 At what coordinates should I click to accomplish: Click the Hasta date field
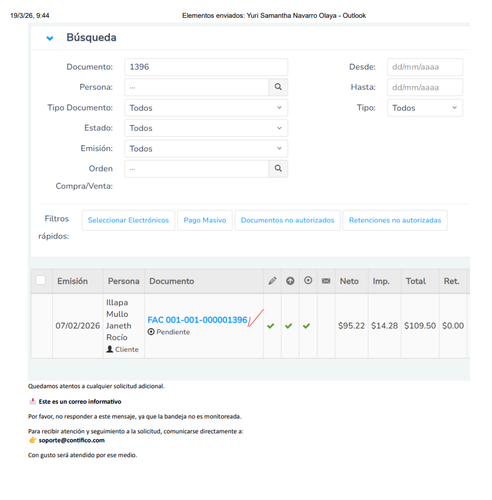(x=425, y=87)
